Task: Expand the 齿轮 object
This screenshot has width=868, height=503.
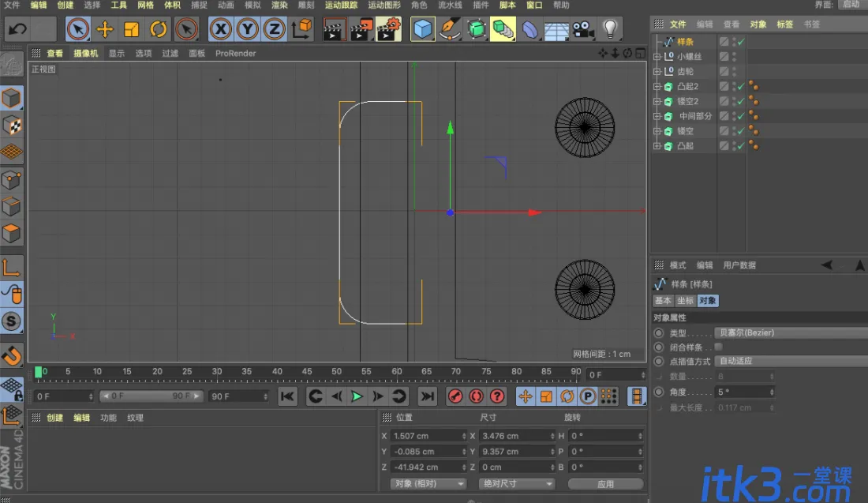Action: (657, 71)
